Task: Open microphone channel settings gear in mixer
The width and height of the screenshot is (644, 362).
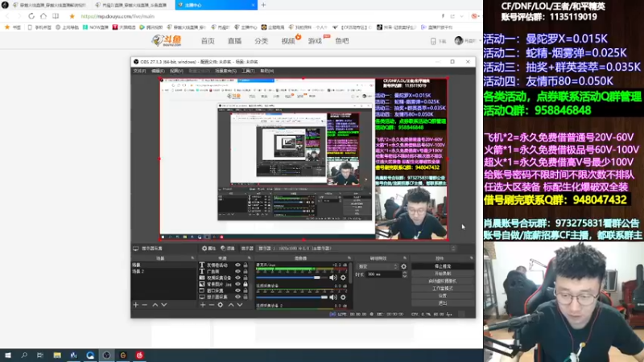Action: point(343,278)
